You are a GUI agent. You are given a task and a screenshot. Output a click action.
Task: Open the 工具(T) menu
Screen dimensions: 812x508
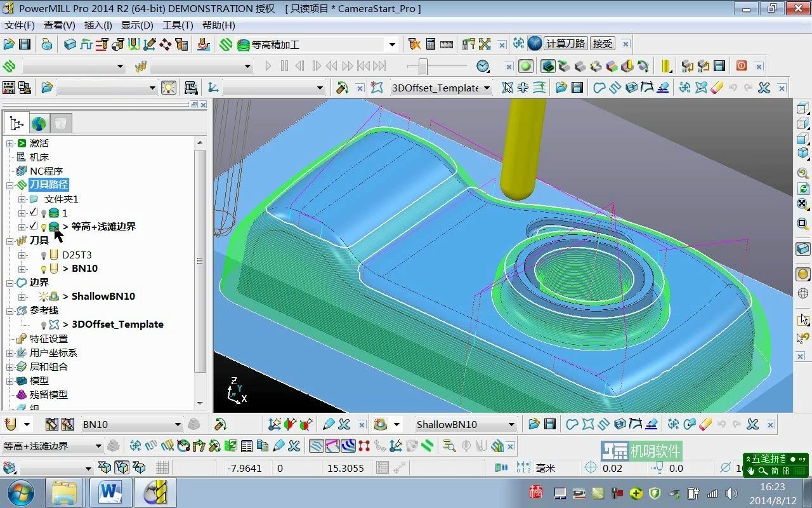[175, 25]
